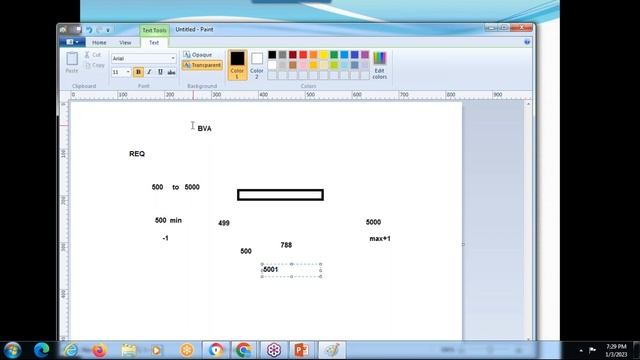Select the Text ribbon tab
640x360 pixels.
click(x=154, y=42)
